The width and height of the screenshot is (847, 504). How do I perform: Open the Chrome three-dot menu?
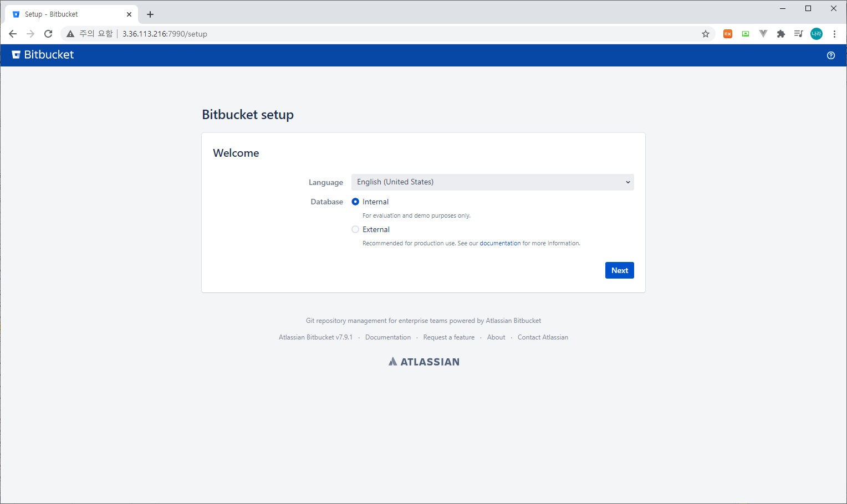[834, 34]
